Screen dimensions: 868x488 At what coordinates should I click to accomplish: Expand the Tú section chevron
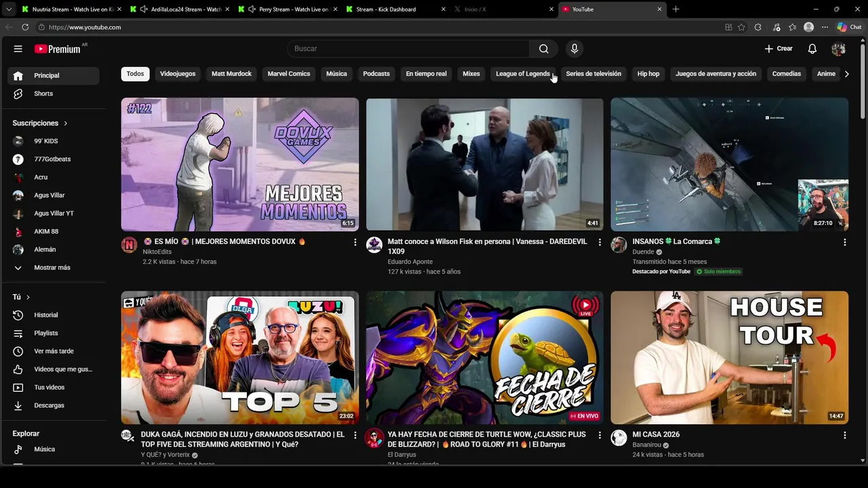click(28, 297)
